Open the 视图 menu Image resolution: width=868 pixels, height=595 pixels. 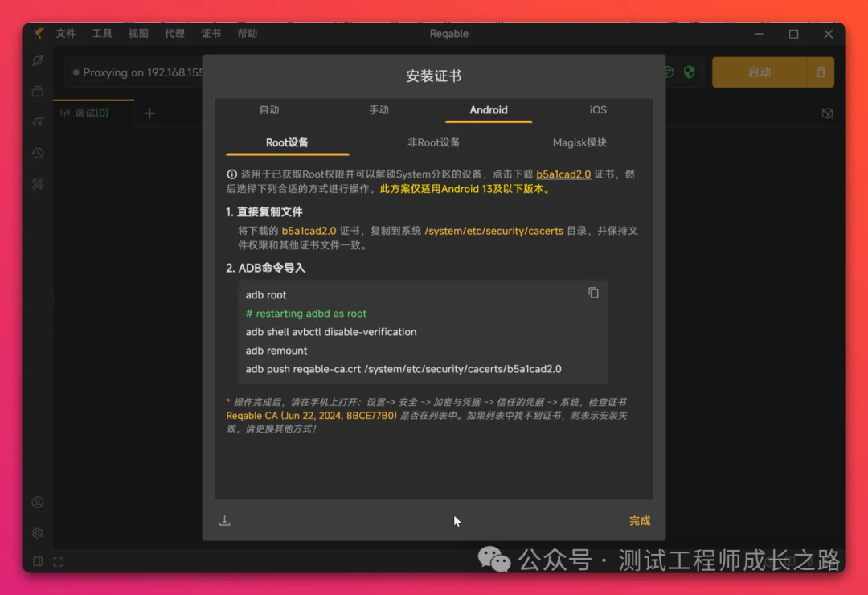point(138,33)
